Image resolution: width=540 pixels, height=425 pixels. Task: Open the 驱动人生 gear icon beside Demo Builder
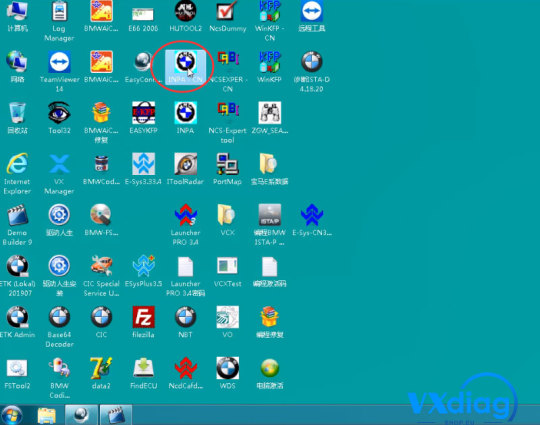coord(59,220)
